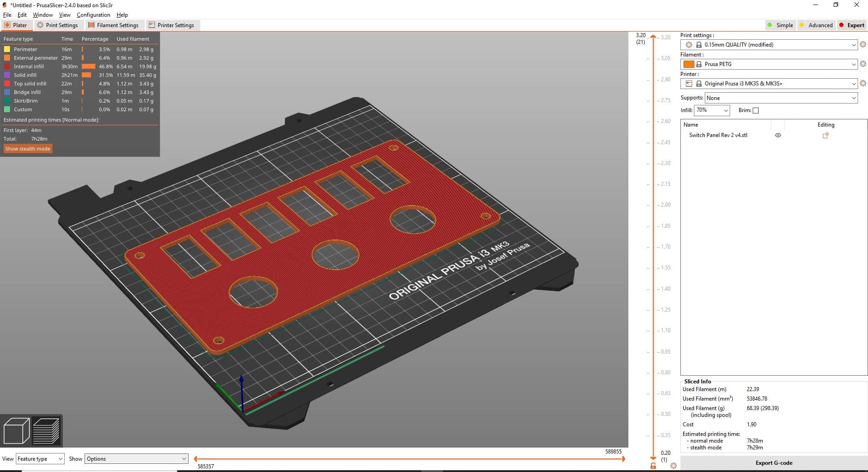Select Advanced mode
Viewport: 868px width, 472px height.
tap(816, 25)
